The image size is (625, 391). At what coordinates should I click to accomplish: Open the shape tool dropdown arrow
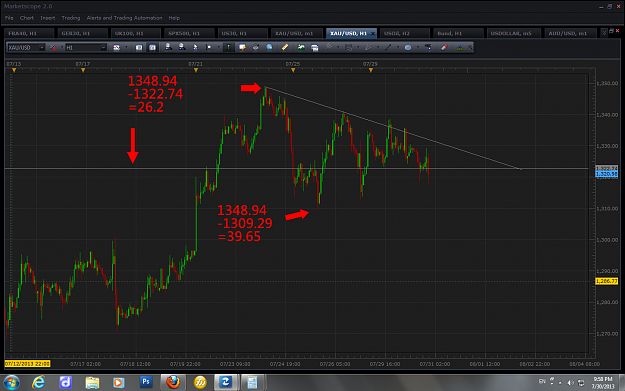coord(418,47)
